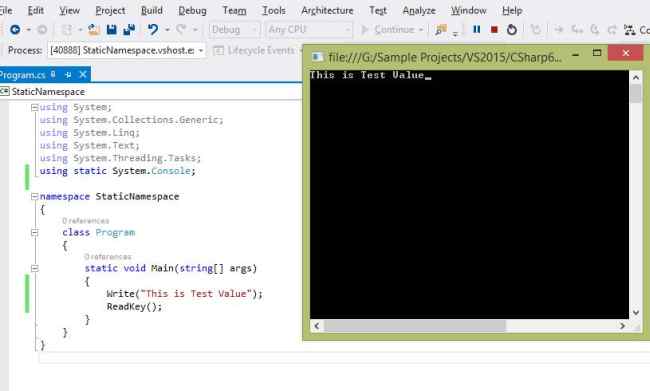Open the Analyze menu
650x391 pixels.
pyautogui.click(x=419, y=10)
